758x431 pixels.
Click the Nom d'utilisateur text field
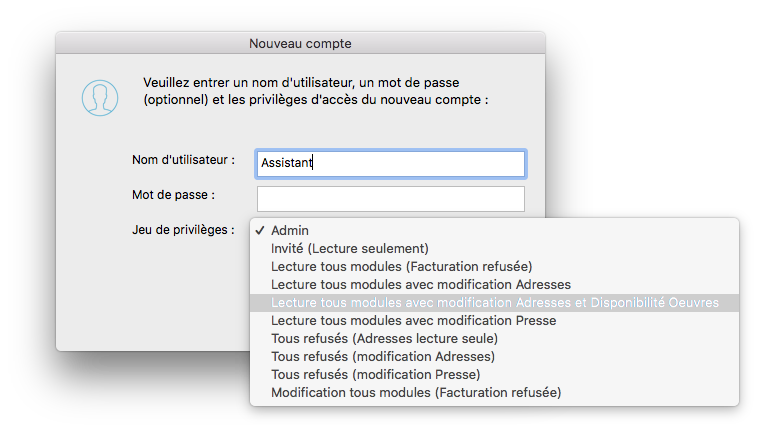420,163
